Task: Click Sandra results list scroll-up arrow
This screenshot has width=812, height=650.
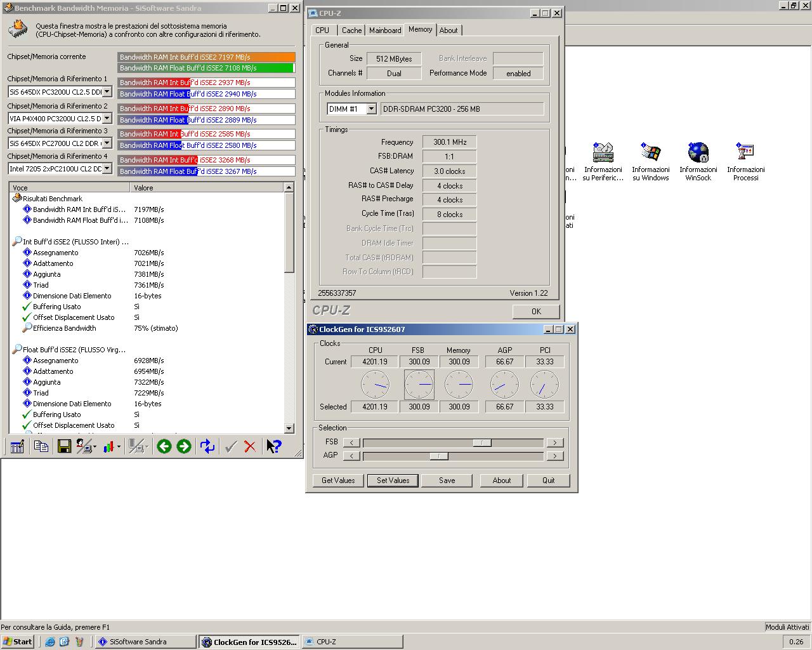Action: pos(289,187)
